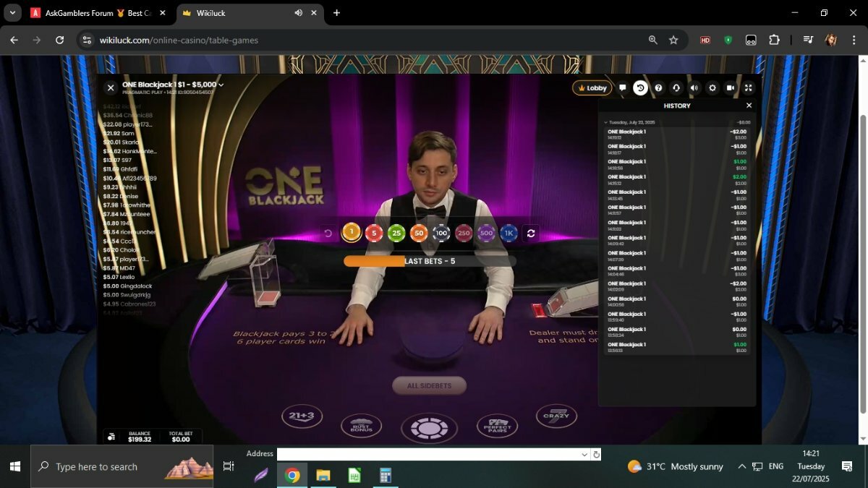Reload the Wikiluck page
Viewport: 868px width, 488px height.
[x=60, y=40]
